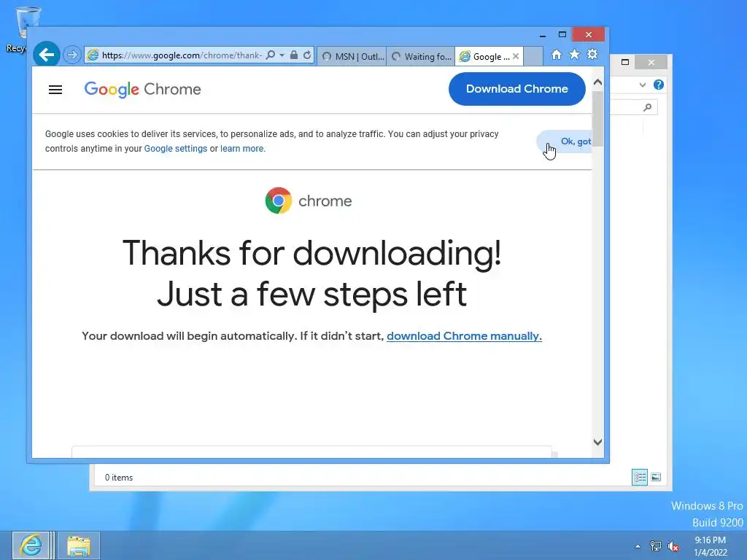Open the address bar dropdown arrow
The width and height of the screenshot is (747, 560).
[282, 55]
